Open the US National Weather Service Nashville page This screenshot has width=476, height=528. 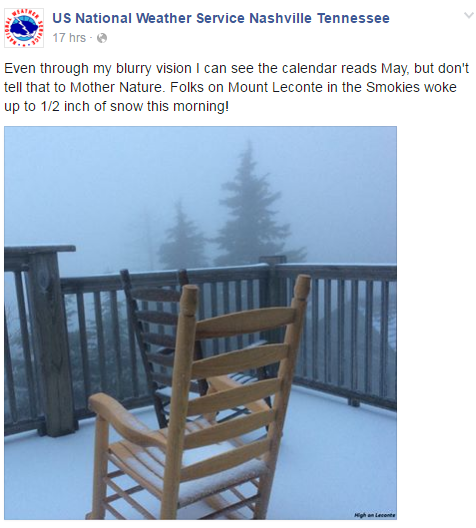(x=221, y=18)
